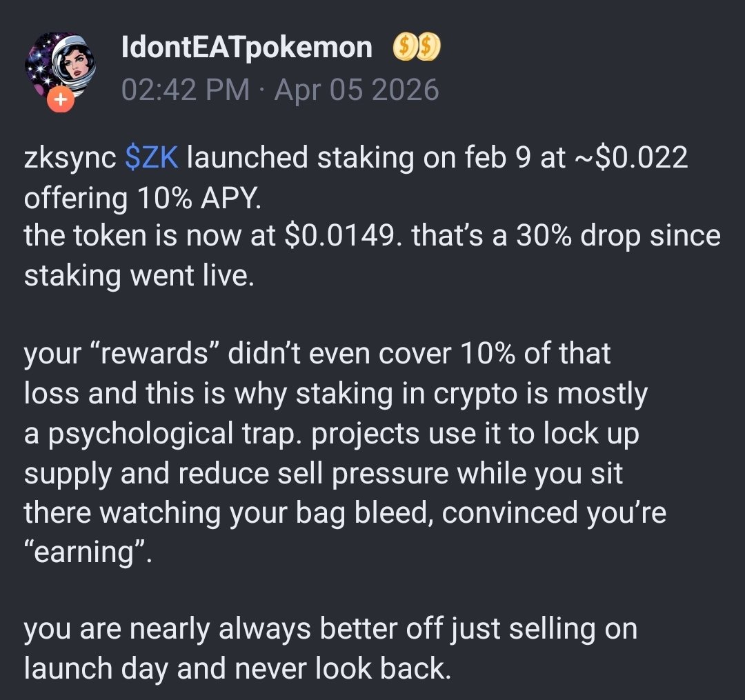Tap the "a psychological trap" line

click(331, 434)
